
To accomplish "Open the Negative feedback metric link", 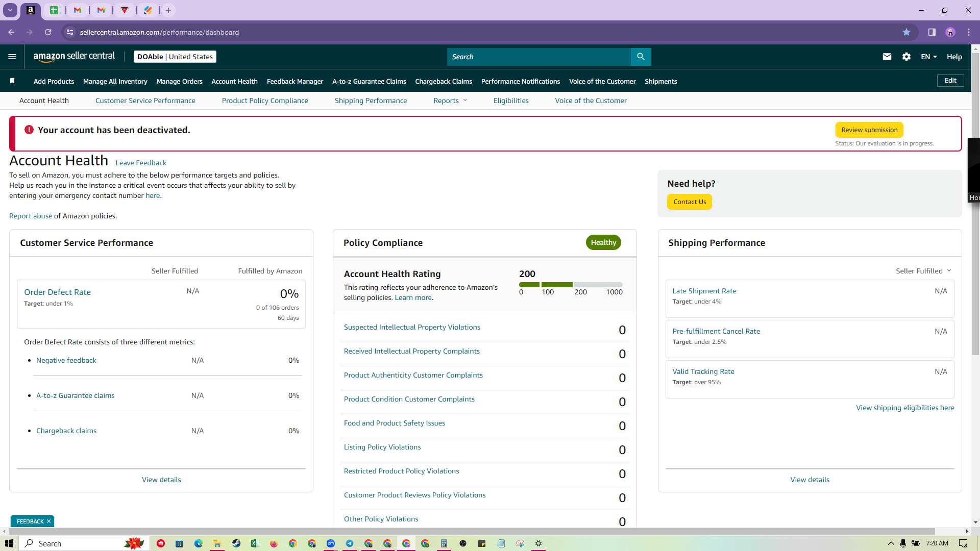I will (66, 360).
